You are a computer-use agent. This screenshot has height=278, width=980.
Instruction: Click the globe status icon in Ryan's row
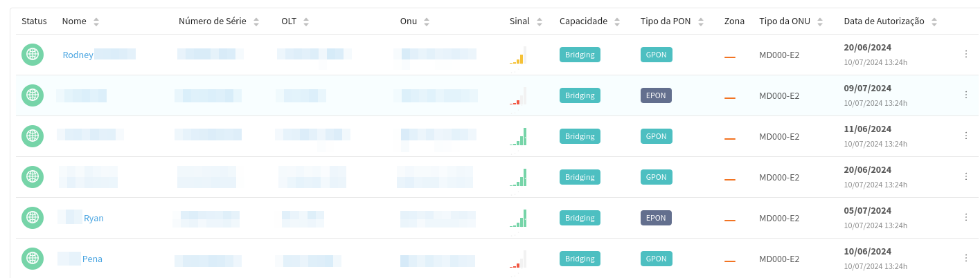coord(33,218)
